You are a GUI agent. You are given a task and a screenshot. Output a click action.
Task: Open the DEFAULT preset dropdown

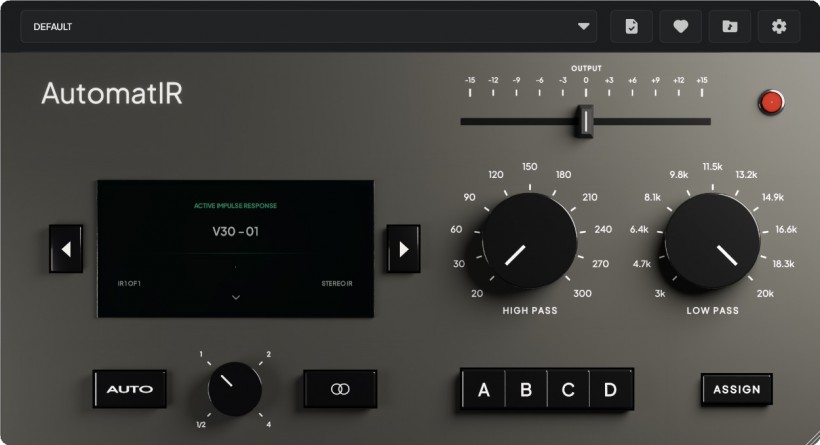click(309, 26)
